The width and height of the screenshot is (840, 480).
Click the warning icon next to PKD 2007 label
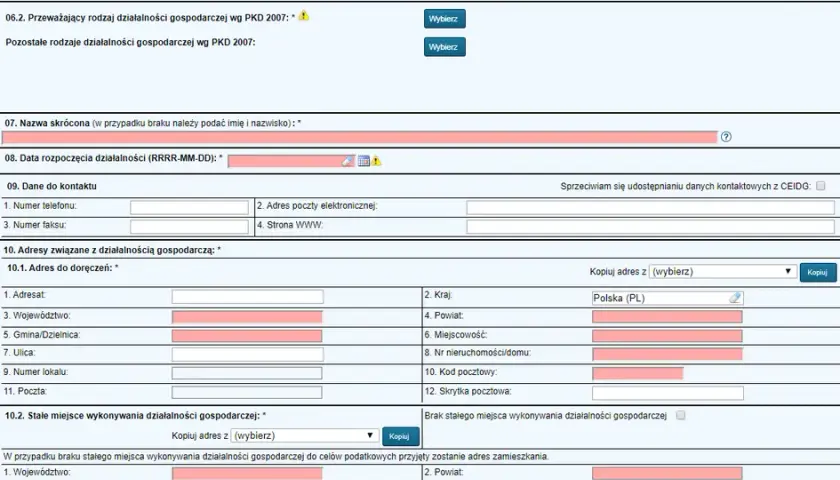304,16
